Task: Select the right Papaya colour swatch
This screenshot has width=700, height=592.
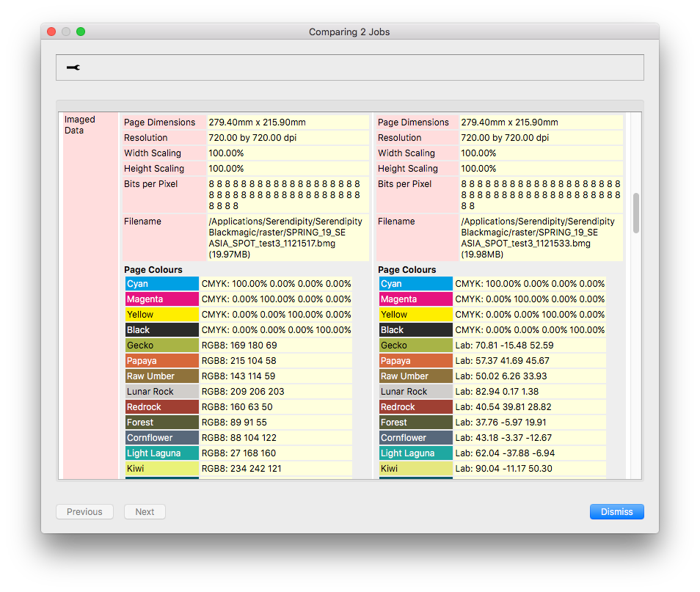Action: click(x=415, y=361)
